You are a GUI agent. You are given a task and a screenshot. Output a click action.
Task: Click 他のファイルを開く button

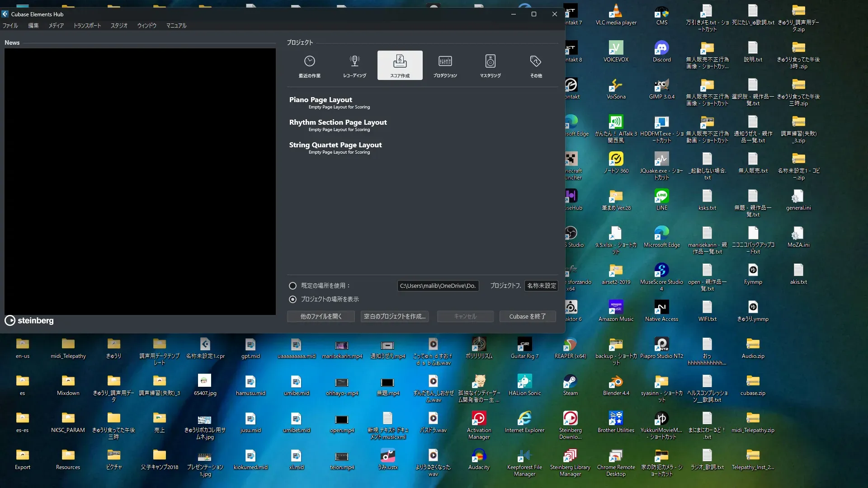[321, 316]
